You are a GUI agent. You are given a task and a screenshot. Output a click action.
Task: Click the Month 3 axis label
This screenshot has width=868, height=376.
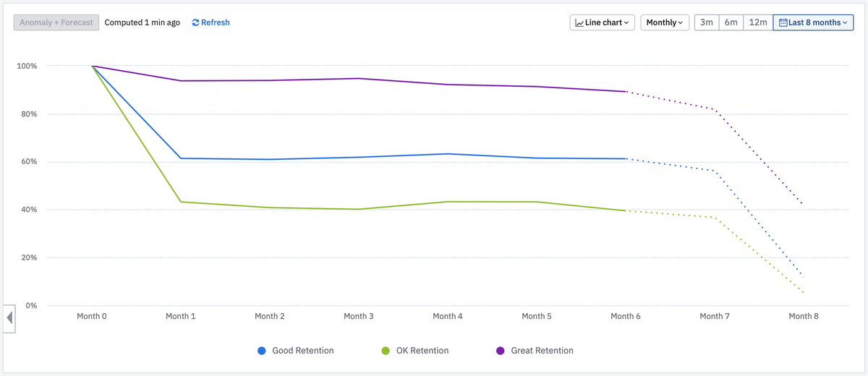pyautogui.click(x=359, y=316)
